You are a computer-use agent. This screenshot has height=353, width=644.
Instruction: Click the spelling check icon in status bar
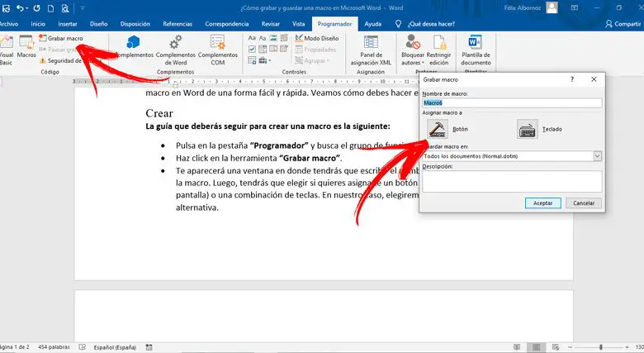coord(82,347)
